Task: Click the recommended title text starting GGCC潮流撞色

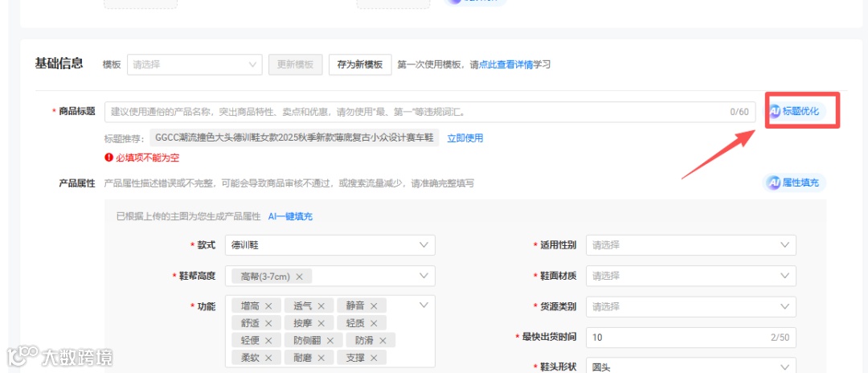Action: point(294,137)
